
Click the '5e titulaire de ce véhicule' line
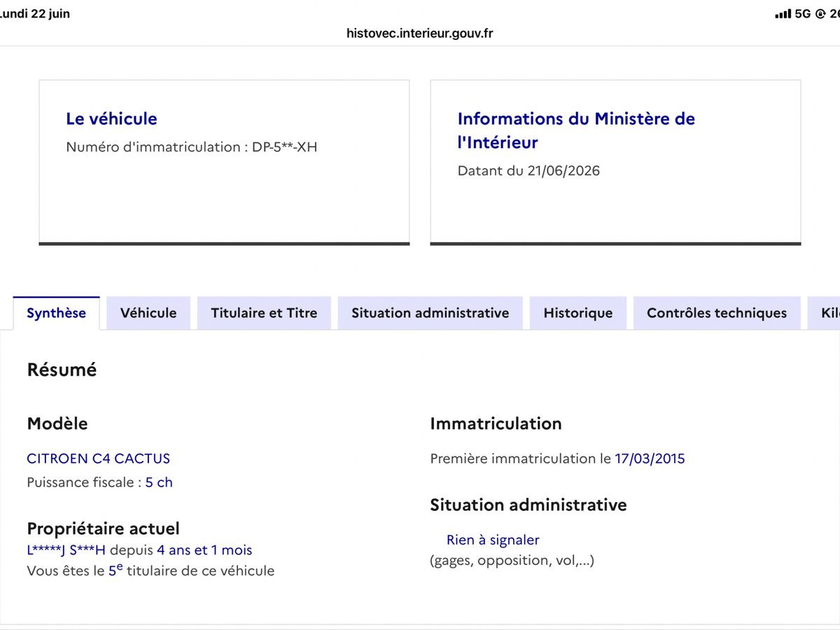[x=150, y=570]
